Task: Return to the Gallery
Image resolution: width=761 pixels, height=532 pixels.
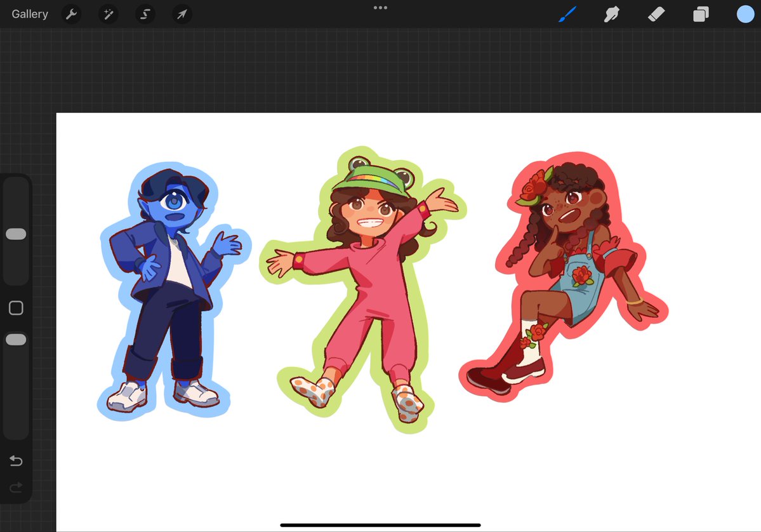Action: (30, 14)
